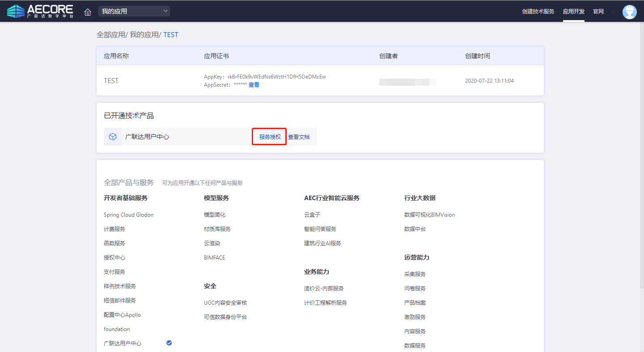
Task: Click the AECORE logo
Action: [40, 11]
